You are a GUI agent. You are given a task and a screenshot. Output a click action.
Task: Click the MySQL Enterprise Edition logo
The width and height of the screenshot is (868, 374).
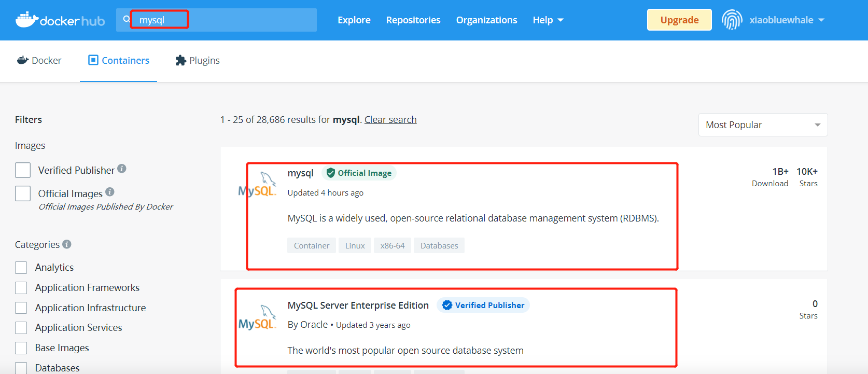point(258,317)
